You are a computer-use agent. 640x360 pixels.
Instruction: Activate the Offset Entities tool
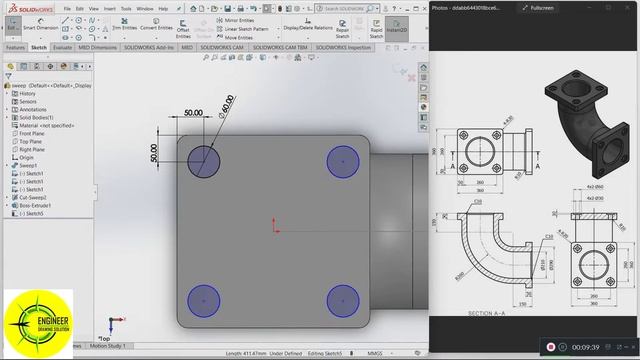(183, 29)
